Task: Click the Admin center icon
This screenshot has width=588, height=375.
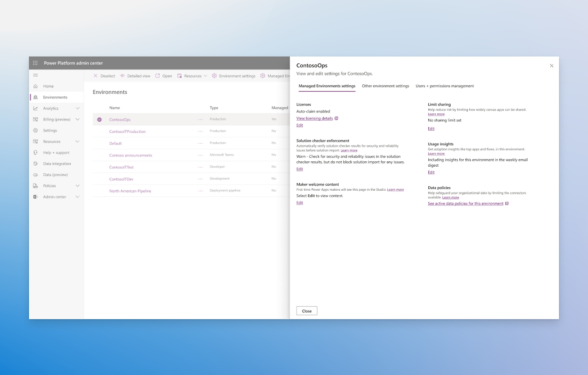Action: click(35, 197)
